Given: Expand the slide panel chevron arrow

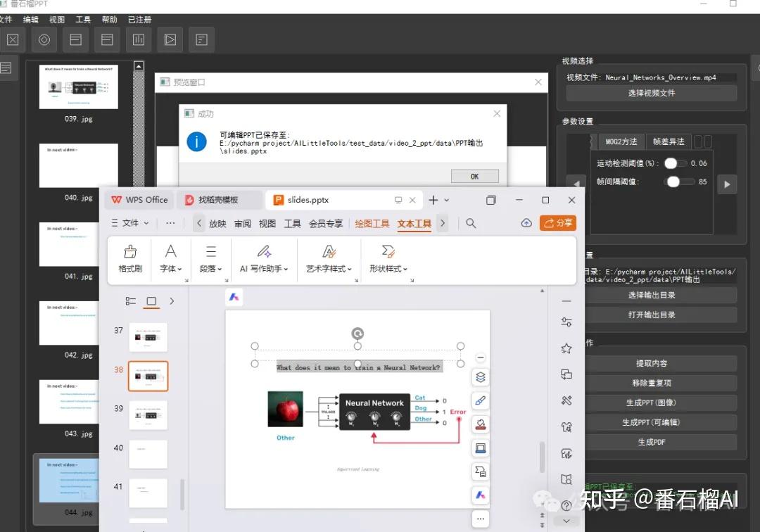Looking at the screenshot, I should click(x=172, y=301).
